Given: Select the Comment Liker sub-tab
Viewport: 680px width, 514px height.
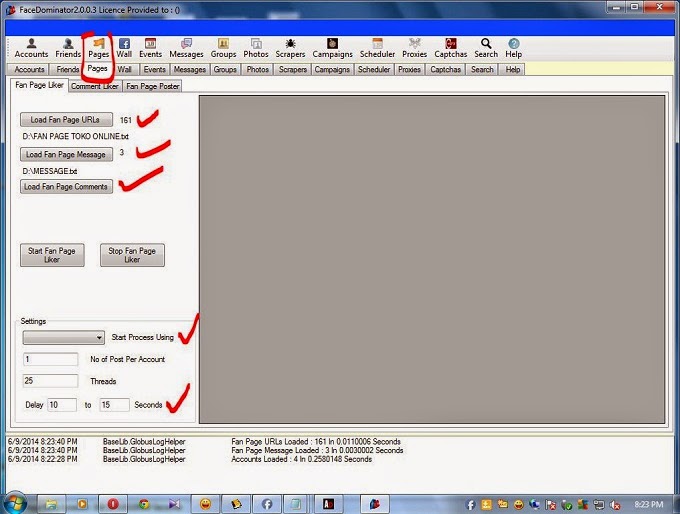Looking at the screenshot, I should [x=95, y=86].
